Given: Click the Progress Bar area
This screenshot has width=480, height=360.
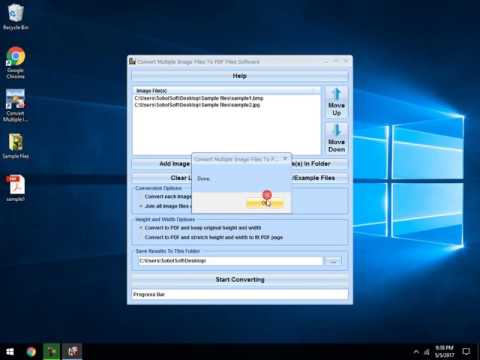Looking at the screenshot, I should 240,294.
